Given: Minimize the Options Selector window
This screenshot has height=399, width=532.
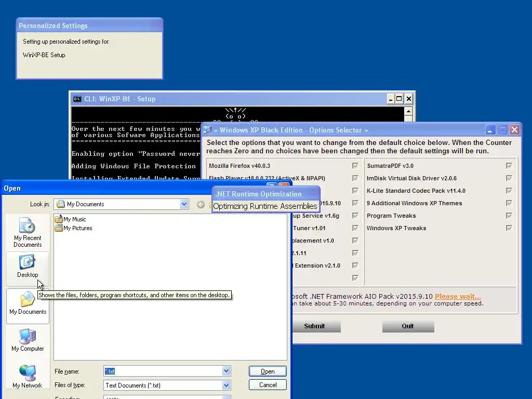Looking at the screenshot, I should point(490,130).
